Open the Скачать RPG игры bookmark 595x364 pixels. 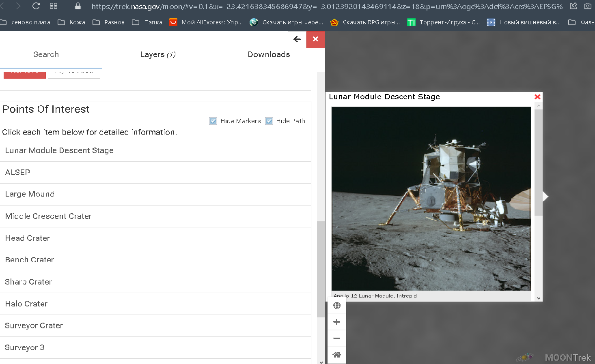(365, 22)
